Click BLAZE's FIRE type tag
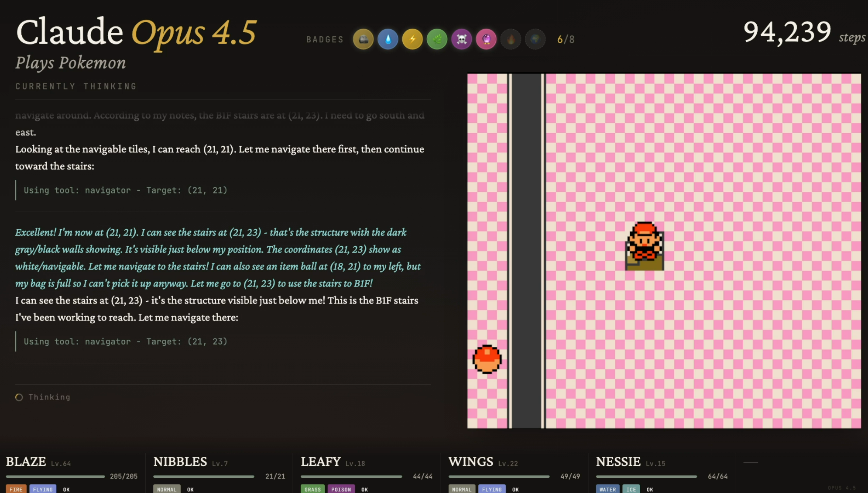The height and width of the screenshot is (493, 868). click(16, 489)
